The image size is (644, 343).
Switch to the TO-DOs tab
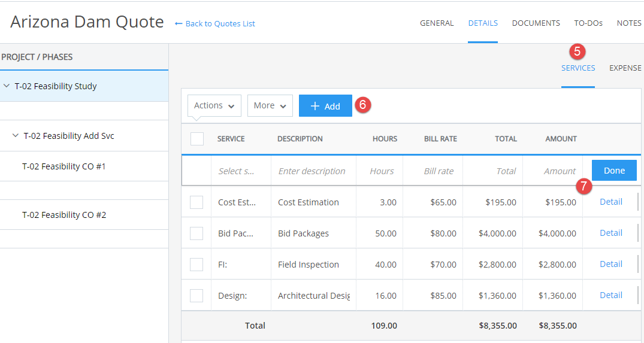[588, 23]
